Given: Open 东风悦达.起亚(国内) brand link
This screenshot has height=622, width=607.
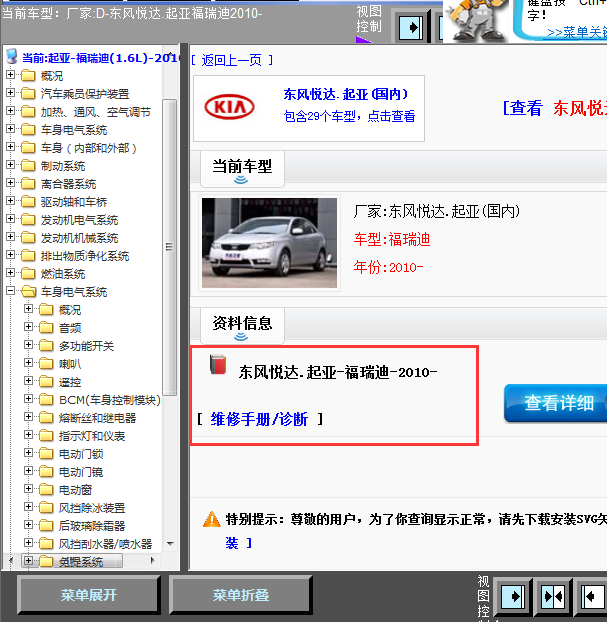Looking at the screenshot, I should click(x=346, y=94).
